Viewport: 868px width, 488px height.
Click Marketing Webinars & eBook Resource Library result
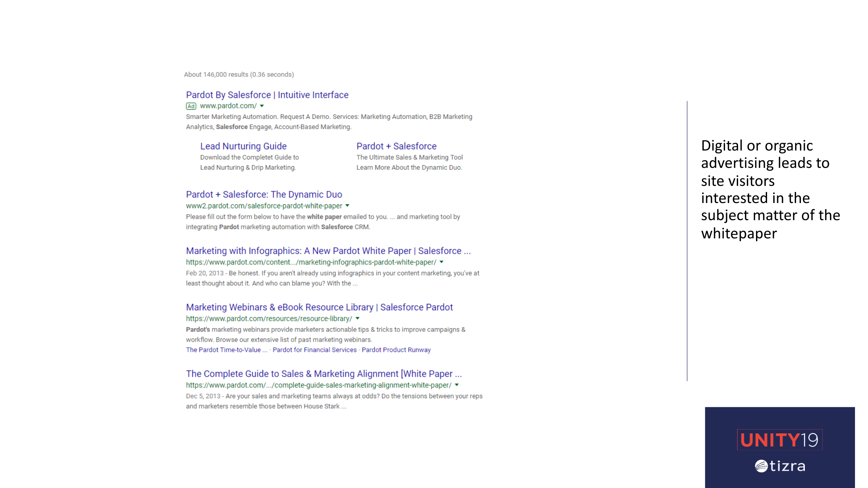[319, 307]
